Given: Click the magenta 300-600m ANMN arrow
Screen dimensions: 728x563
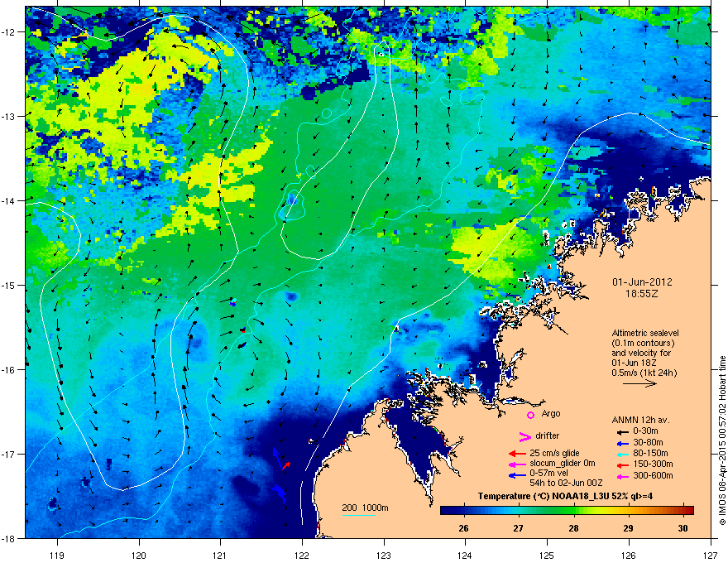Looking at the screenshot, I should coord(621,477).
